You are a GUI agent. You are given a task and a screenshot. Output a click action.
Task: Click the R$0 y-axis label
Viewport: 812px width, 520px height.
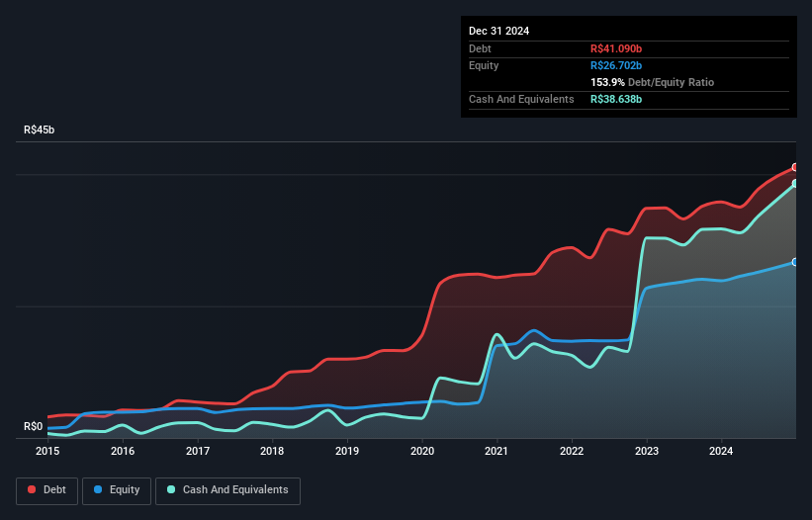pyautogui.click(x=34, y=426)
